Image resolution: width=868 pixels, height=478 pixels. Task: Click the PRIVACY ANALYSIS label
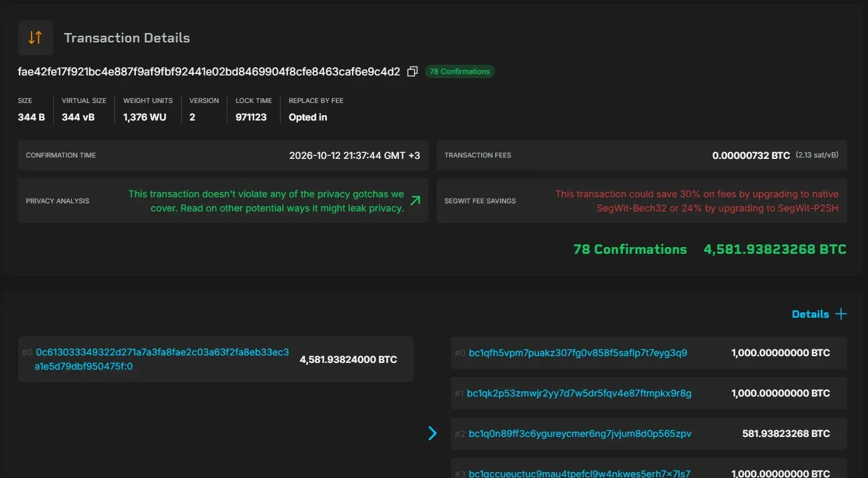coord(57,201)
